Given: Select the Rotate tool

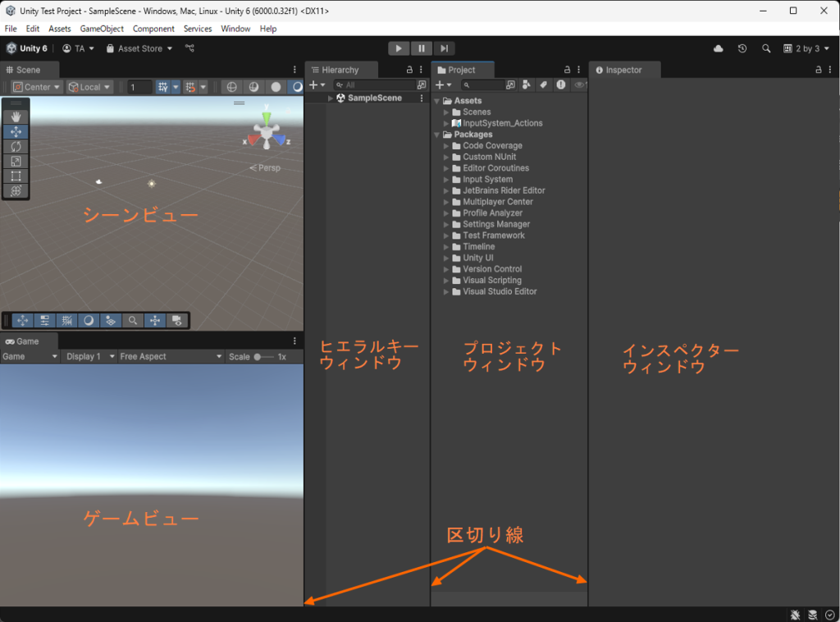Looking at the screenshot, I should pos(16,146).
